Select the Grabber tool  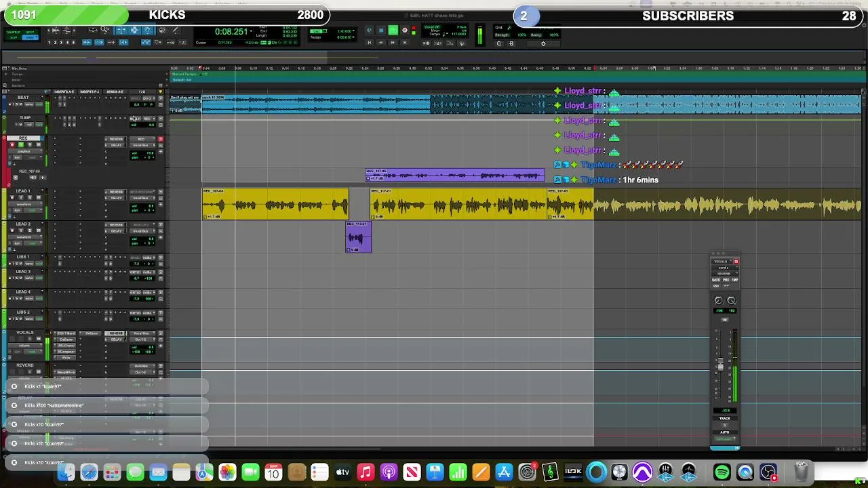tap(147, 30)
